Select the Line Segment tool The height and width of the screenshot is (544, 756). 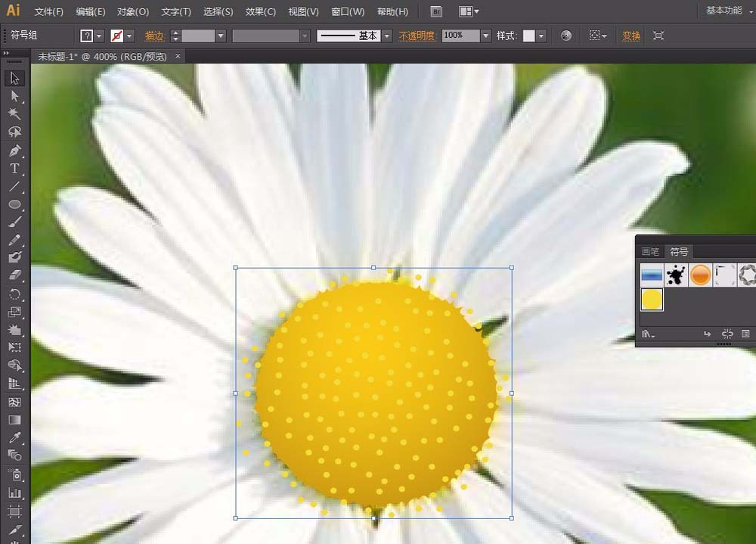14,186
